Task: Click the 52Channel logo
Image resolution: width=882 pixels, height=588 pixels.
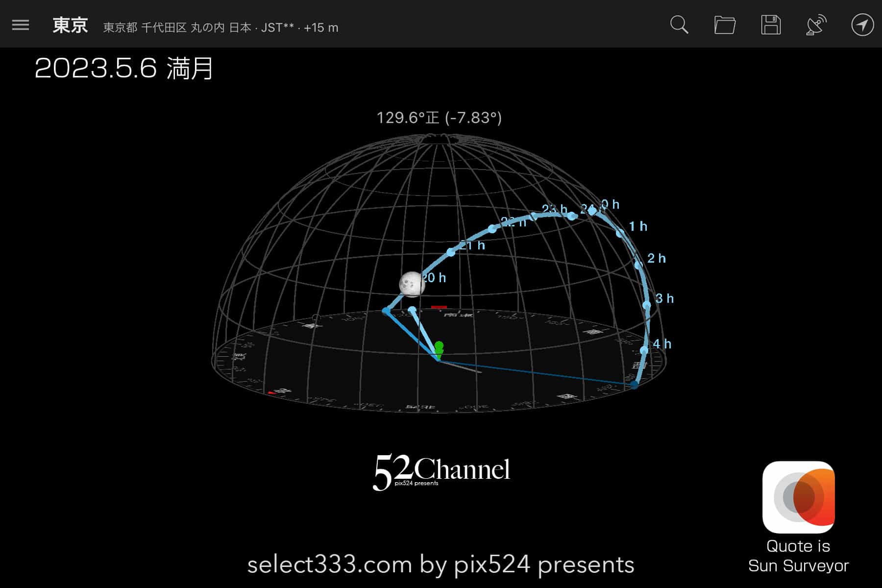Action: [441, 471]
